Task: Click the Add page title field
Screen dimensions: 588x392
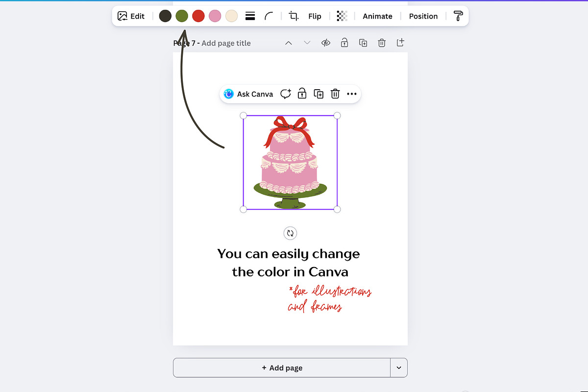Action: click(x=226, y=43)
